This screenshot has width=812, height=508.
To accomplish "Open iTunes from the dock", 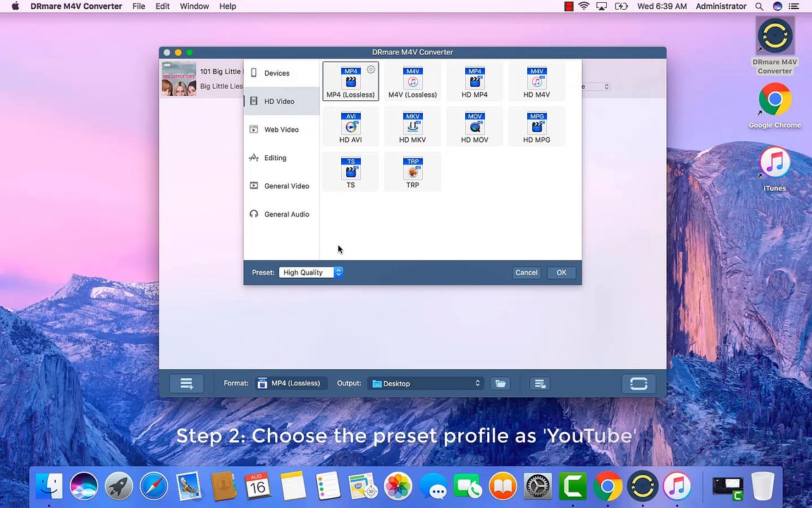I will (677, 486).
